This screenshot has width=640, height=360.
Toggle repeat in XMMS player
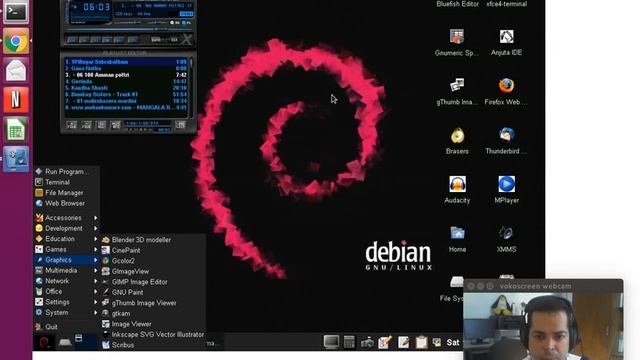[173, 40]
